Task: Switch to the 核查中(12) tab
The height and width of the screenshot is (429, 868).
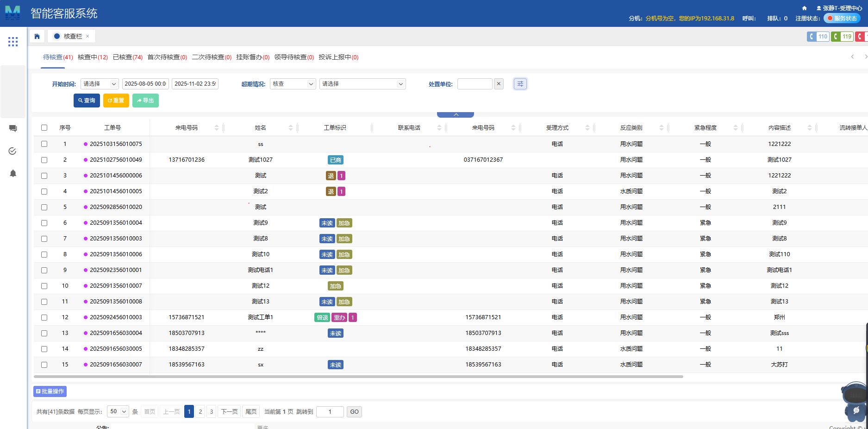Action: [x=93, y=57]
